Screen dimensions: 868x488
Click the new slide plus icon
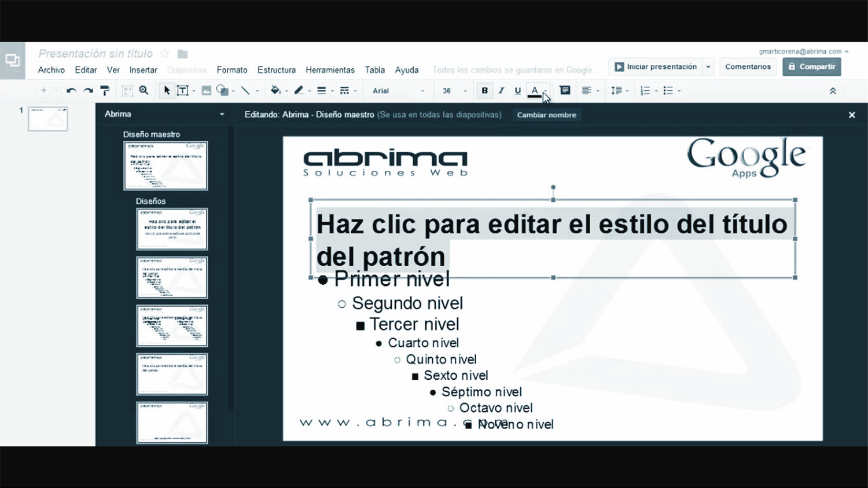click(x=43, y=90)
